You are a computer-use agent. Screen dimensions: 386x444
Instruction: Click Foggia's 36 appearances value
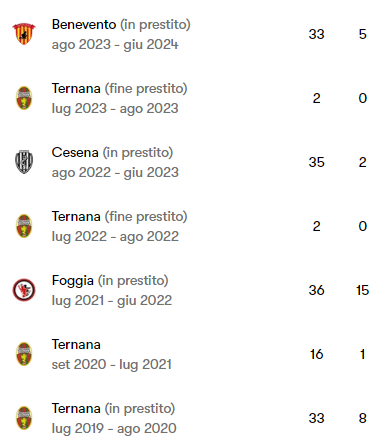click(316, 290)
